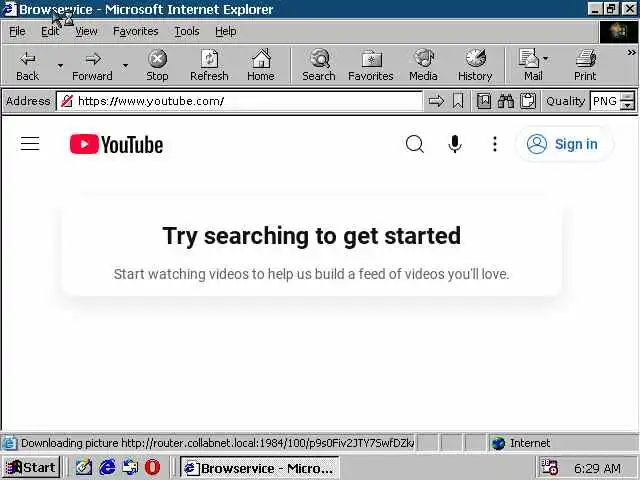The width and height of the screenshot is (640, 480).
Task: Show the History pane
Action: [x=475, y=65]
